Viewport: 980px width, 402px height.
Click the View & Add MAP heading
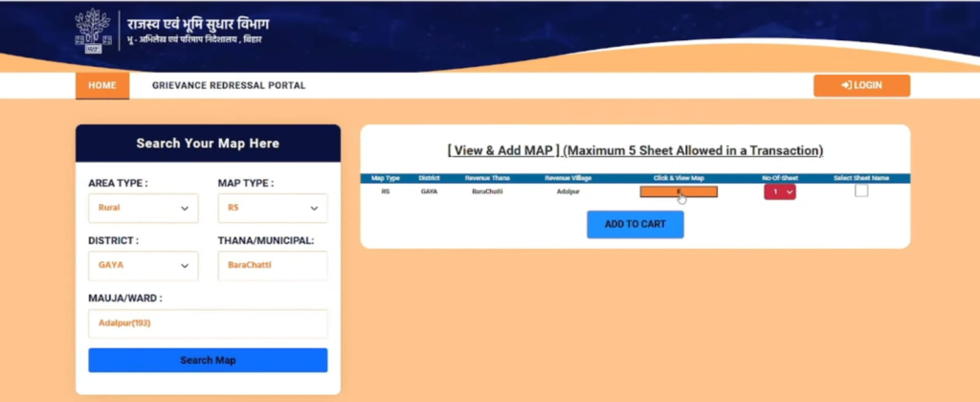(635, 150)
